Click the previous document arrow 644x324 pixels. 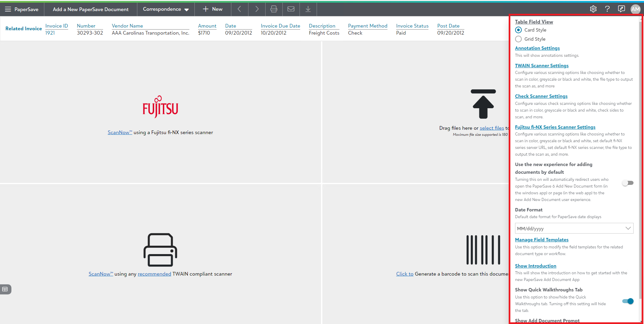point(239,9)
